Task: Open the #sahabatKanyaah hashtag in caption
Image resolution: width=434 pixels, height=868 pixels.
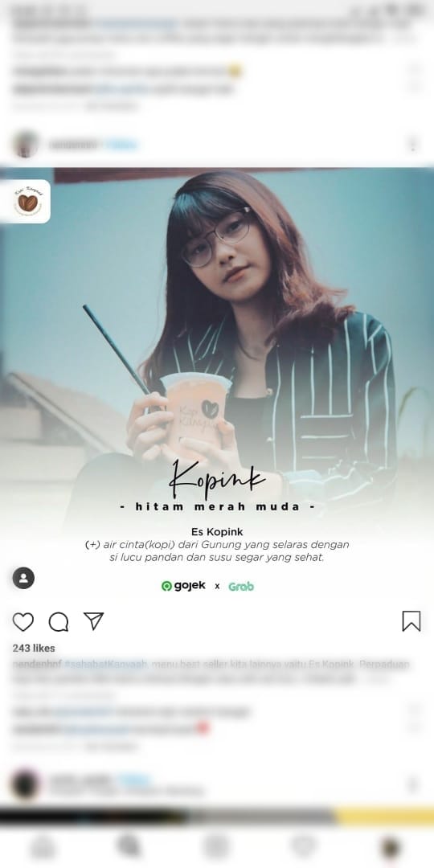Action: (106, 665)
